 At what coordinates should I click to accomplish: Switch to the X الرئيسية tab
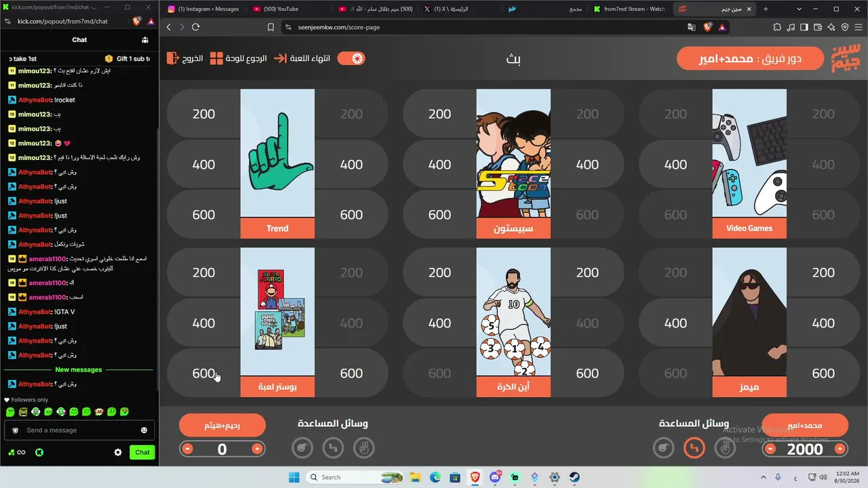pos(459,9)
